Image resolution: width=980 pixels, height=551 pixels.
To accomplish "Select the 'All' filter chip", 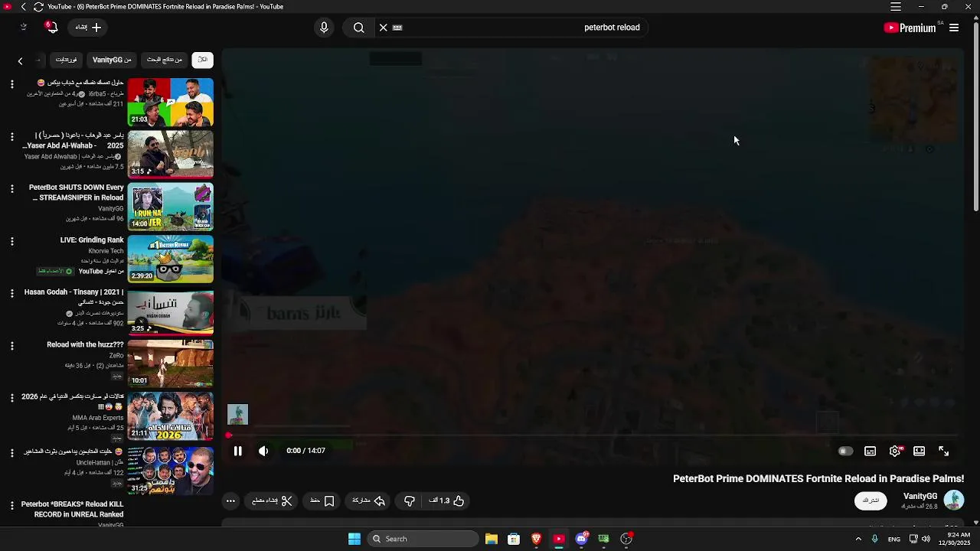I will point(203,60).
